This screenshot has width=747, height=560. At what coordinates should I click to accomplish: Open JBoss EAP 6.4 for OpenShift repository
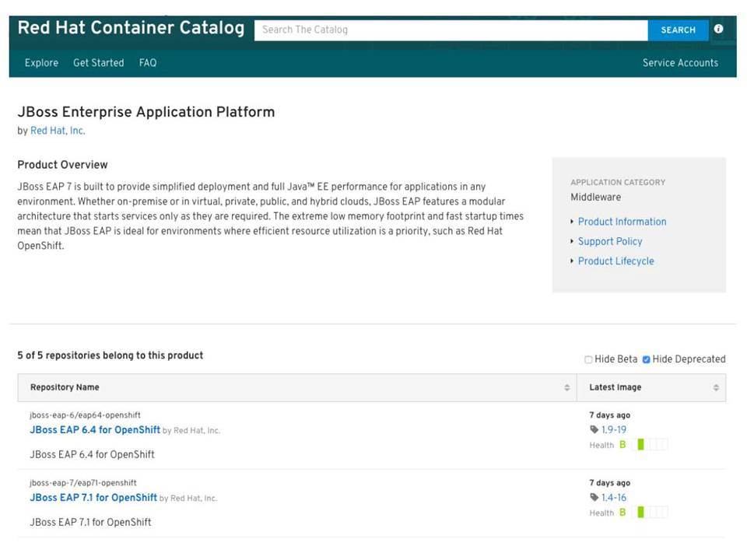(95, 429)
